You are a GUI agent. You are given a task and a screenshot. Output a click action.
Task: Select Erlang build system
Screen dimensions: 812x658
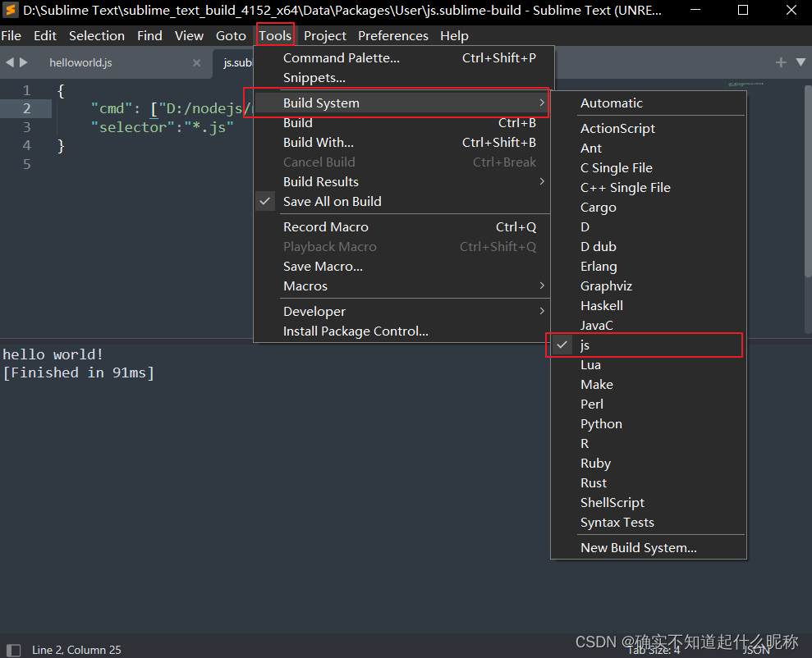[x=649, y=267]
